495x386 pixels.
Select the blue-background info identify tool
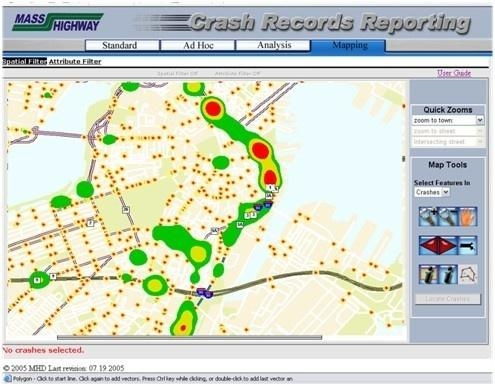448,274
